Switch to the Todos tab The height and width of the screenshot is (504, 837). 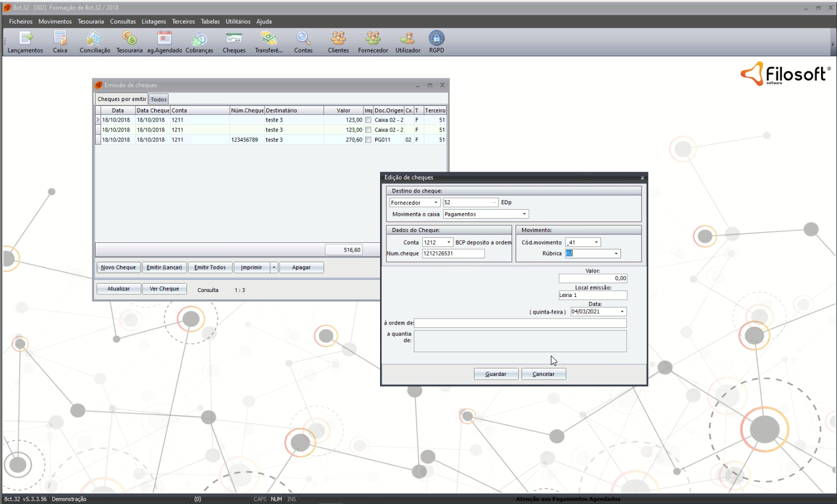pos(159,99)
